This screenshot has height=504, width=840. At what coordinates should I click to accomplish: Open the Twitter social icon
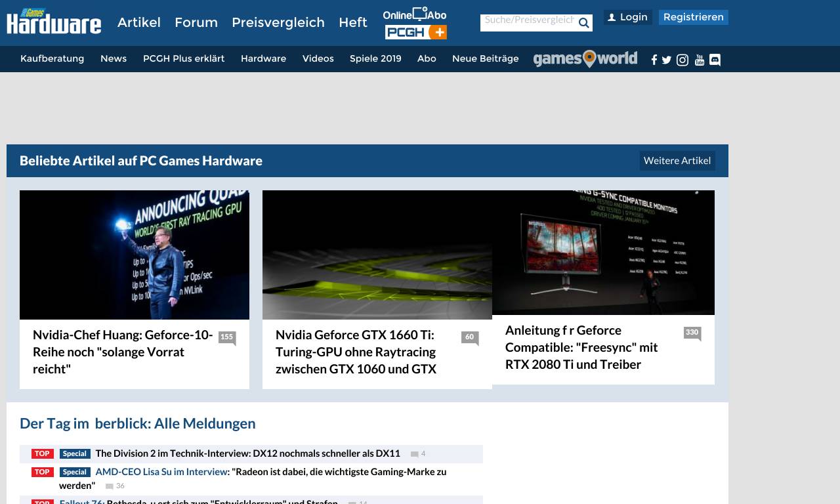coord(667,60)
